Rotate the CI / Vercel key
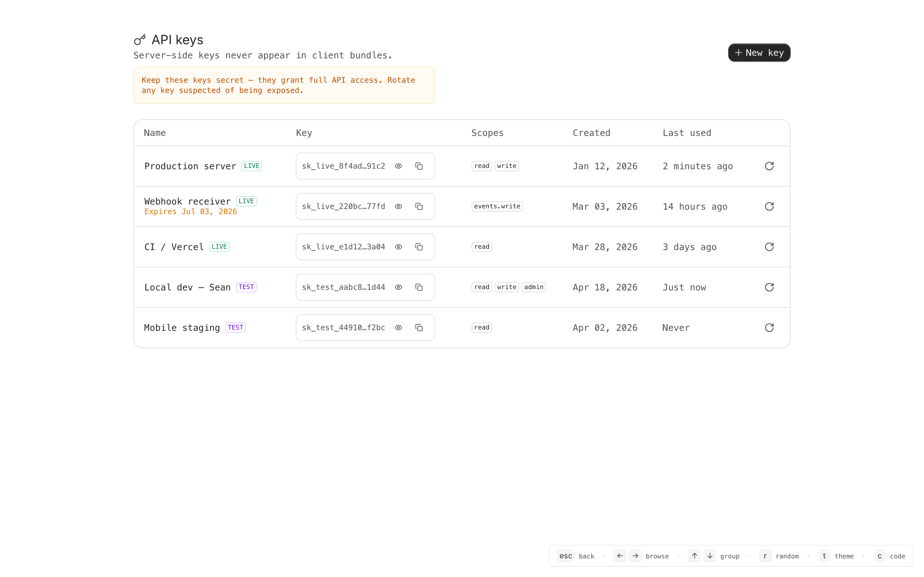The width and height of the screenshot is (924, 577). click(x=769, y=247)
